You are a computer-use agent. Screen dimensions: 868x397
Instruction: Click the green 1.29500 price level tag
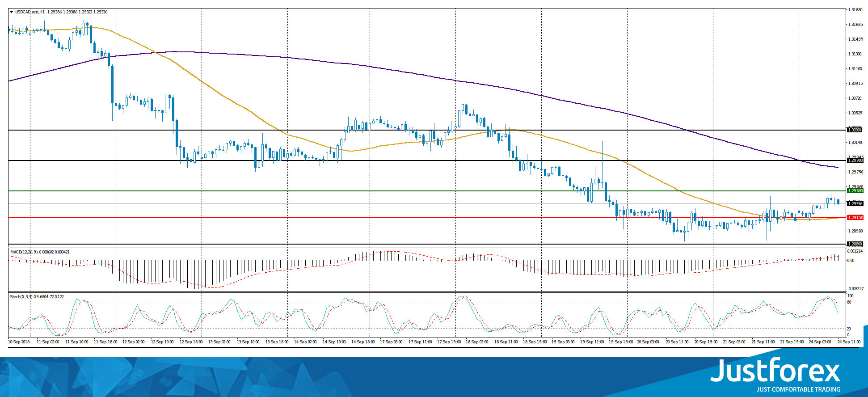tap(855, 191)
